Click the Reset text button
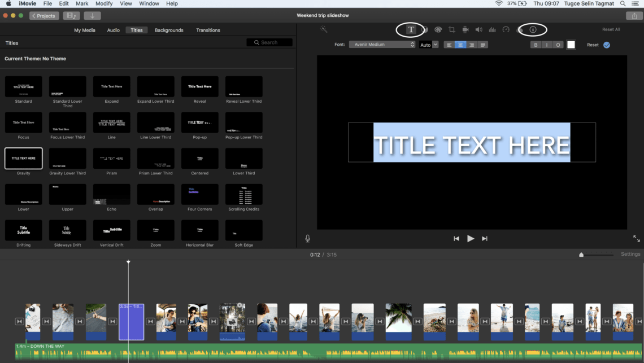Viewport: 644px width, 363px height. (592, 45)
